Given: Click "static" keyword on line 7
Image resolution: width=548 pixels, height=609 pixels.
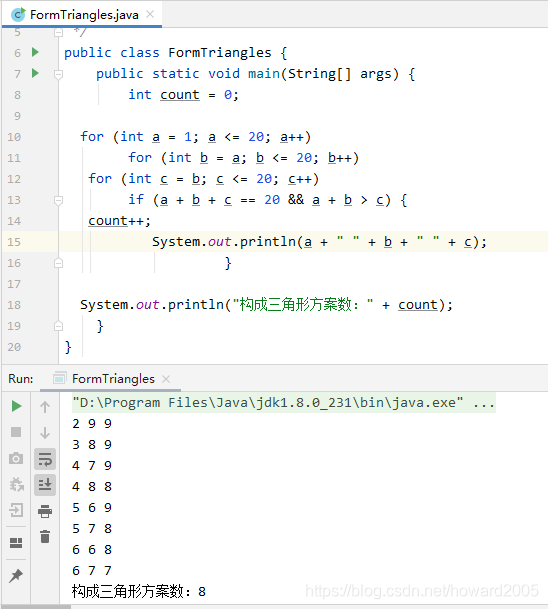Looking at the screenshot, I should pos(176,73).
